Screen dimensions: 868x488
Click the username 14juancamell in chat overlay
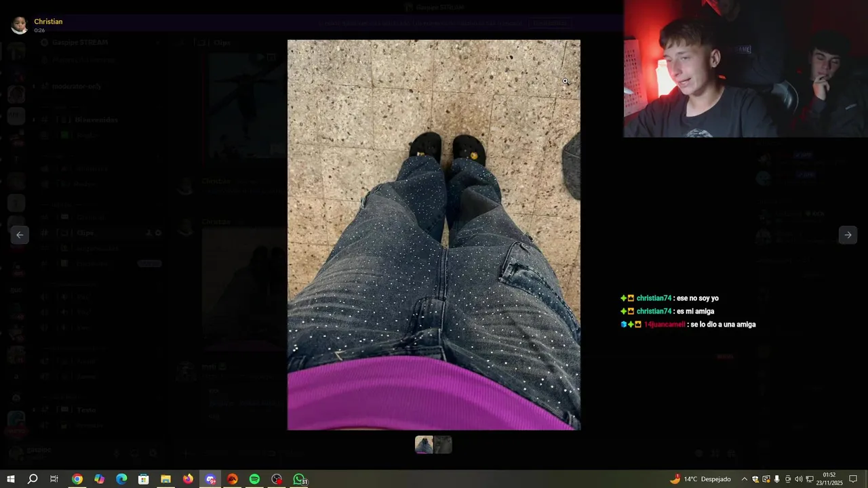(665, 325)
